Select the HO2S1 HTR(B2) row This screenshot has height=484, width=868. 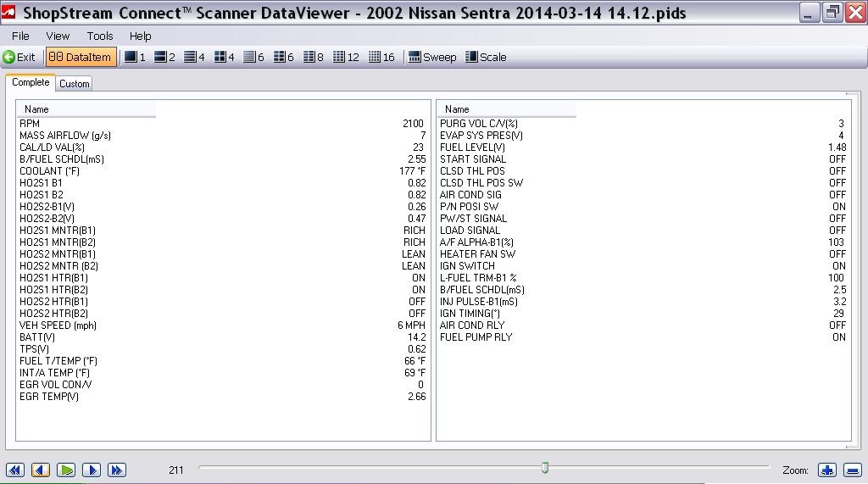pyautogui.click(x=223, y=290)
